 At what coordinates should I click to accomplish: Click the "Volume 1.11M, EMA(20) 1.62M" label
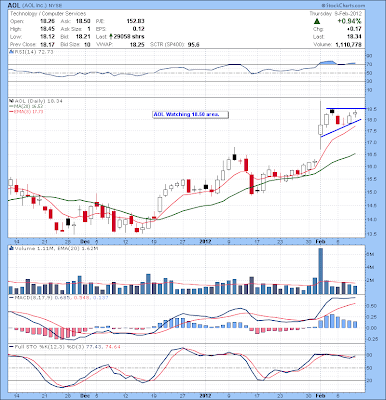point(56,248)
